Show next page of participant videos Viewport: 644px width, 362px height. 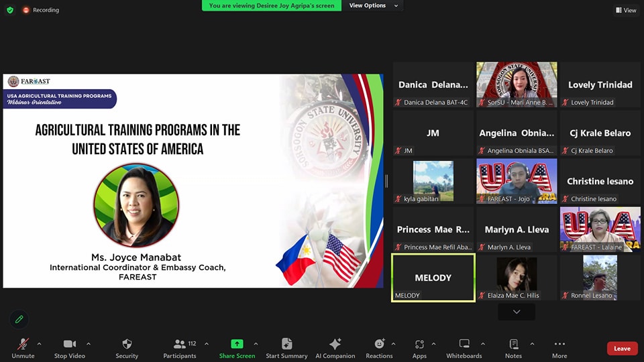[516, 312]
